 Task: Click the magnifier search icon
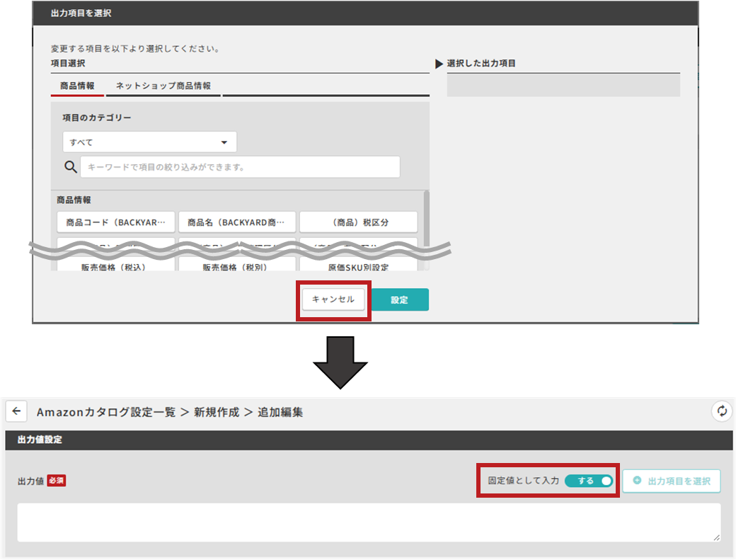[70, 166]
